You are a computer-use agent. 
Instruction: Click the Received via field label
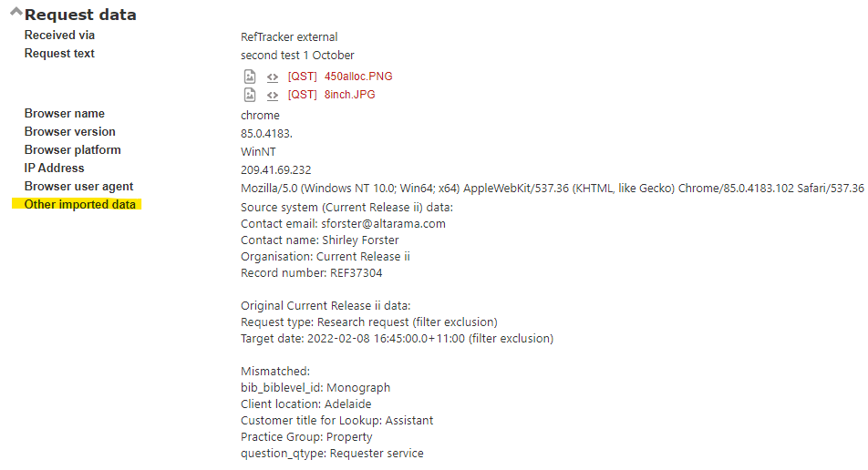tap(59, 36)
